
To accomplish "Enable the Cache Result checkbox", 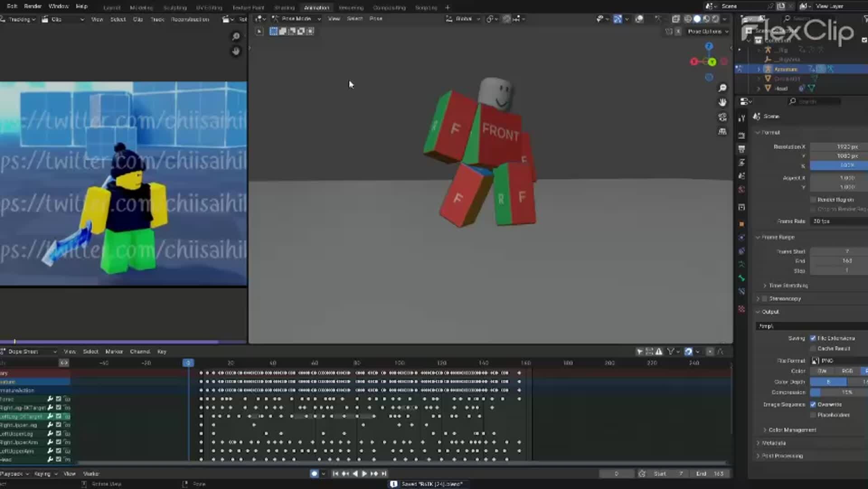I will tap(813, 348).
